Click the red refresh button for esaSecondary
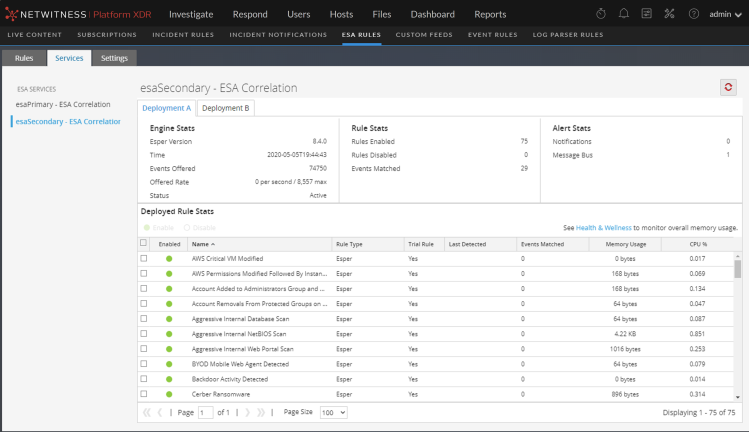The image size is (749, 432). pos(728,88)
